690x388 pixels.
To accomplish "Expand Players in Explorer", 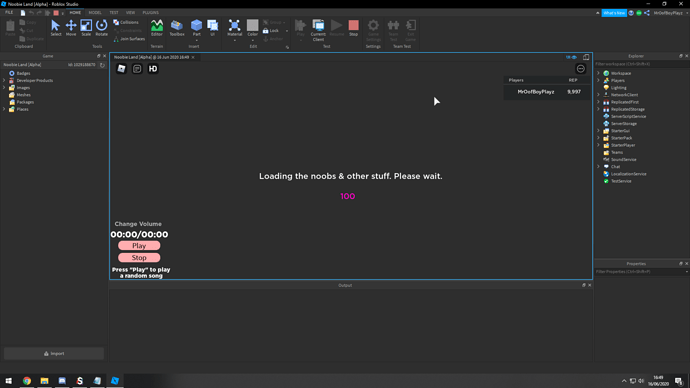I will tap(598, 81).
